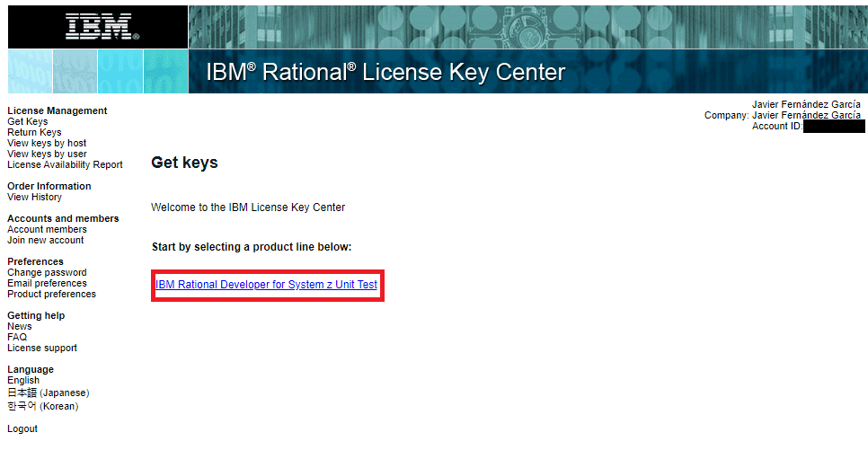
Task: Open Product preferences
Action: pyautogui.click(x=51, y=294)
